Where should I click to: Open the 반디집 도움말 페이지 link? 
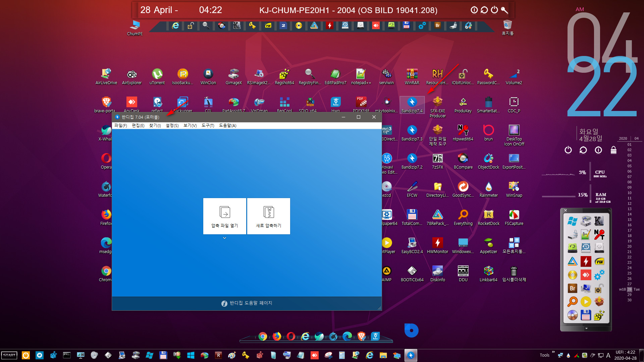(247, 303)
